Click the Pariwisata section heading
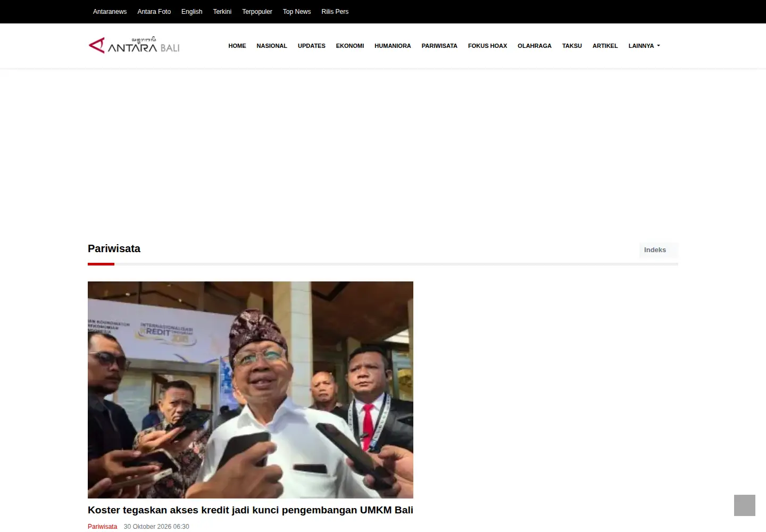The width and height of the screenshot is (766, 532). tap(114, 248)
